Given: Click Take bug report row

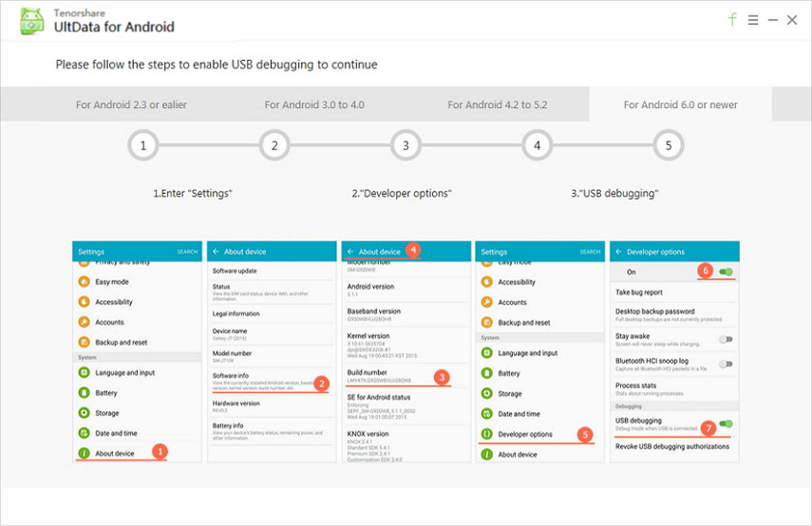Looking at the screenshot, I should click(x=674, y=292).
